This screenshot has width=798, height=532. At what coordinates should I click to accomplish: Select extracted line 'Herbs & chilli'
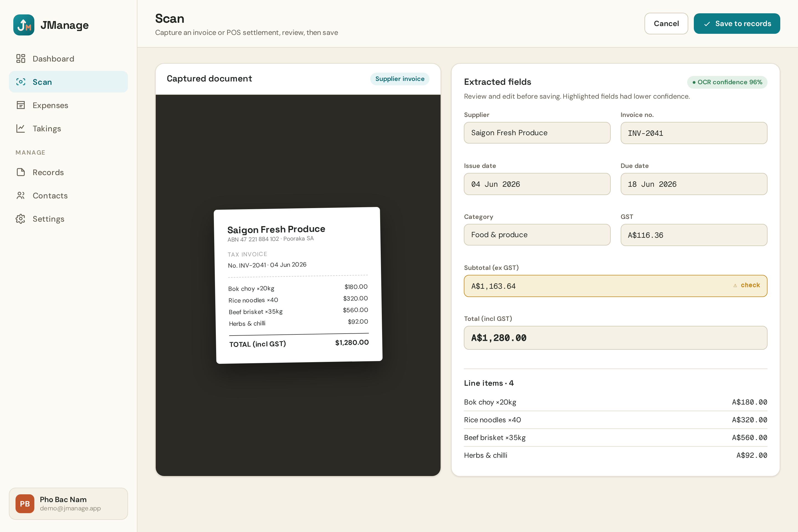(x=615, y=455)
